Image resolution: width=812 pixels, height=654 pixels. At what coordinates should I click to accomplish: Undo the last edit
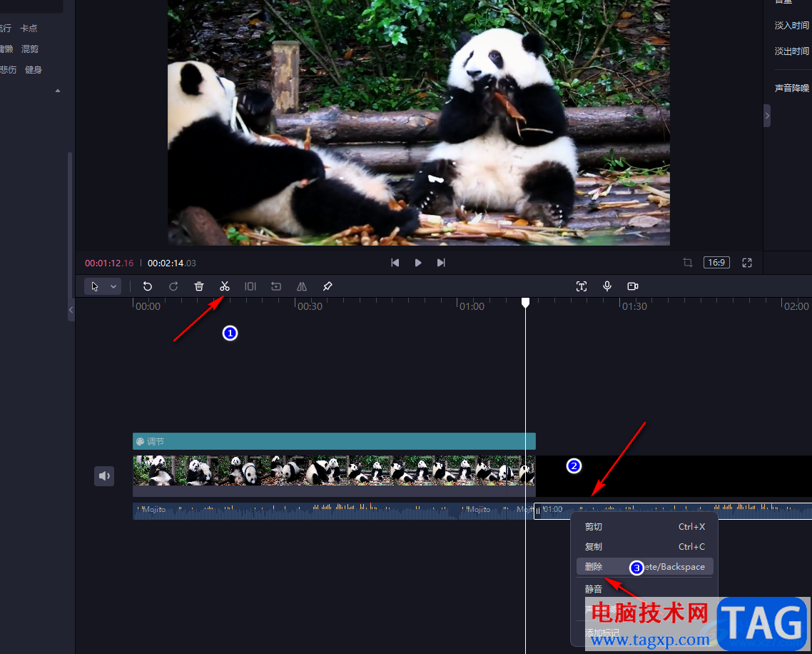coord(148,286)
